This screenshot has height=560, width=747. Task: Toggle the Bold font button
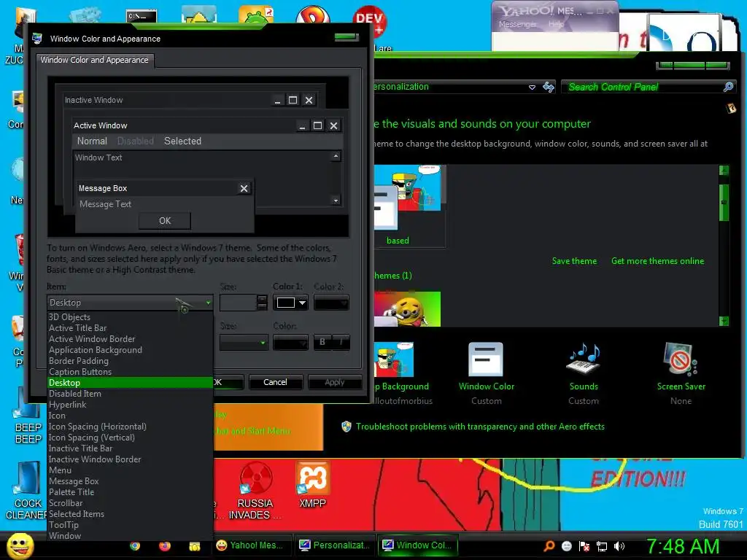point(322,343)
